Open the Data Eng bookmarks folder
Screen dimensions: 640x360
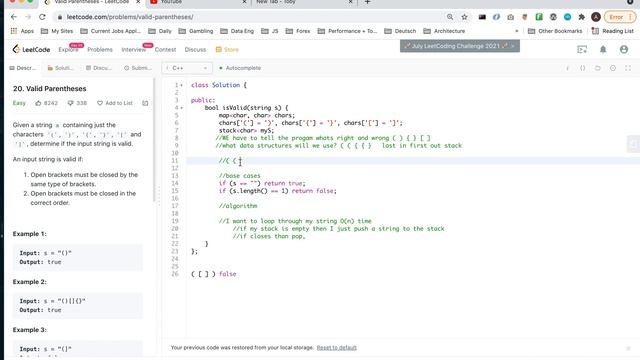(237, 31)
